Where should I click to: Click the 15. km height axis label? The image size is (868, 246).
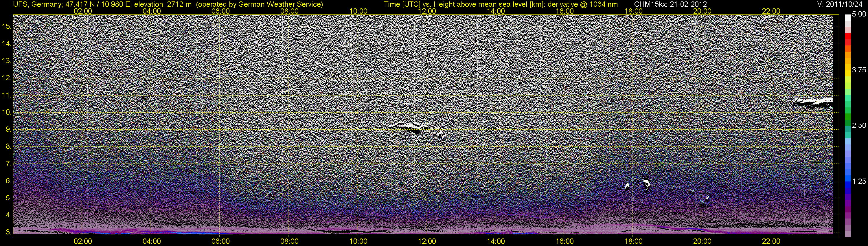[x=7, y=26]
